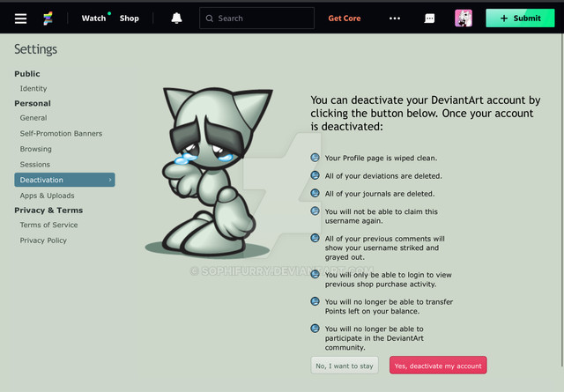Open the Terms of Service link
The width and height of the screenshot is (564, 392).
point(49,225)
